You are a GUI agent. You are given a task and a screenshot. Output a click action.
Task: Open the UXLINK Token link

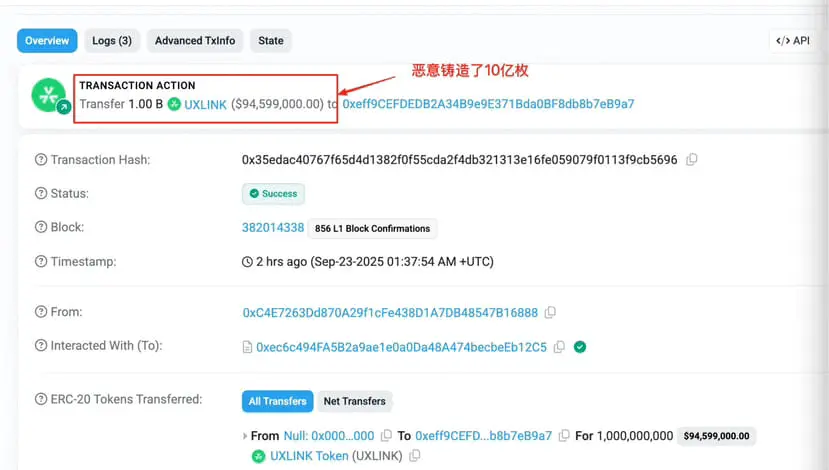tap(309, 456)
